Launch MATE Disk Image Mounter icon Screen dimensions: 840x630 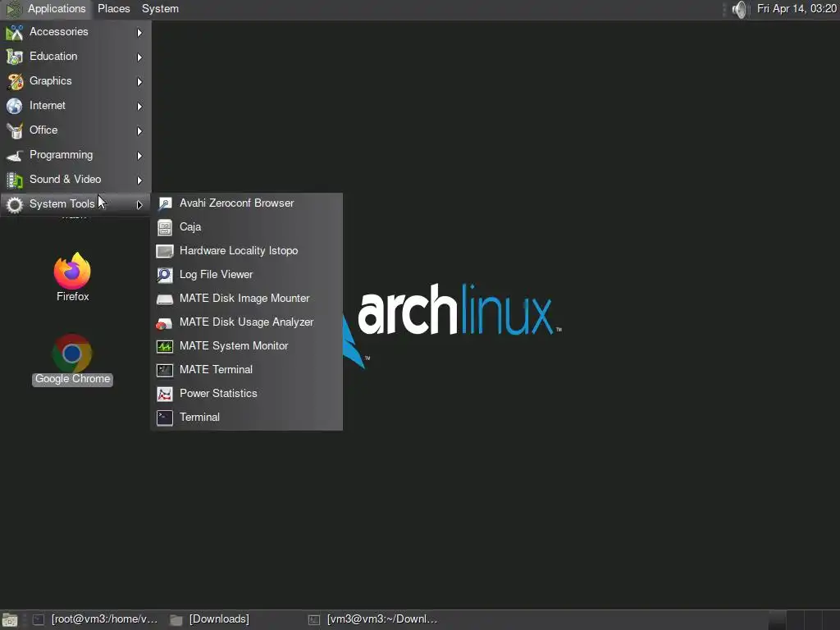point(165,299)
